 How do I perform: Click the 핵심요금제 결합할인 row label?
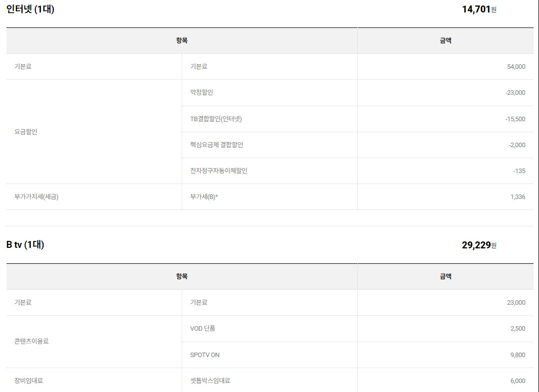click(217, 145)
